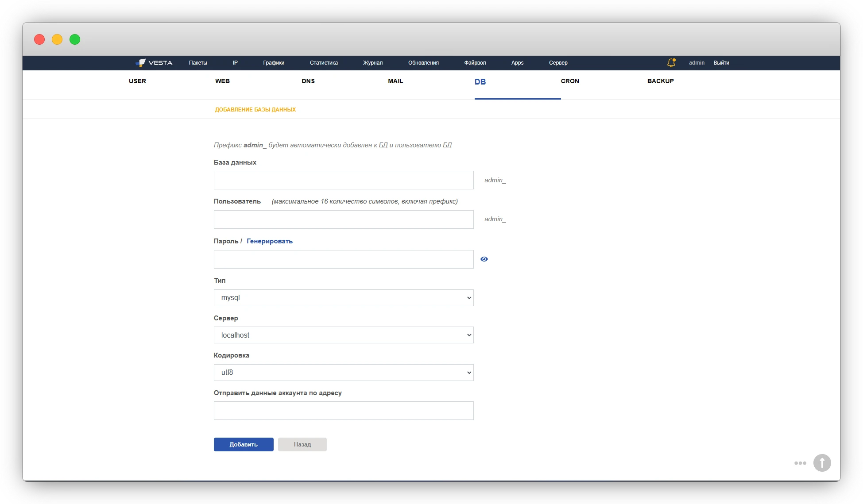The width and height of the screenshot is (863, 504).
Task: Toggle password visibility eye icon
Action: click(x=484, y=259)
